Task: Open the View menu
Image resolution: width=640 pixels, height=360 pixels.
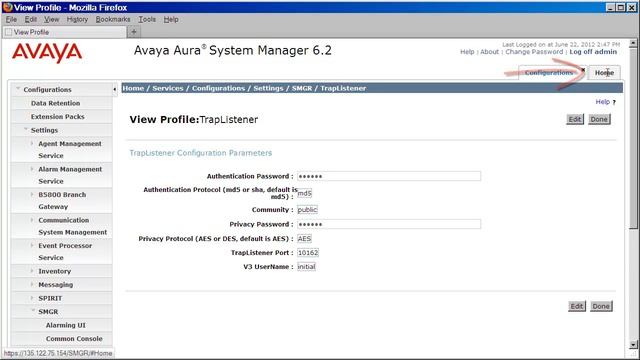Action: click(x=51, y=19)
